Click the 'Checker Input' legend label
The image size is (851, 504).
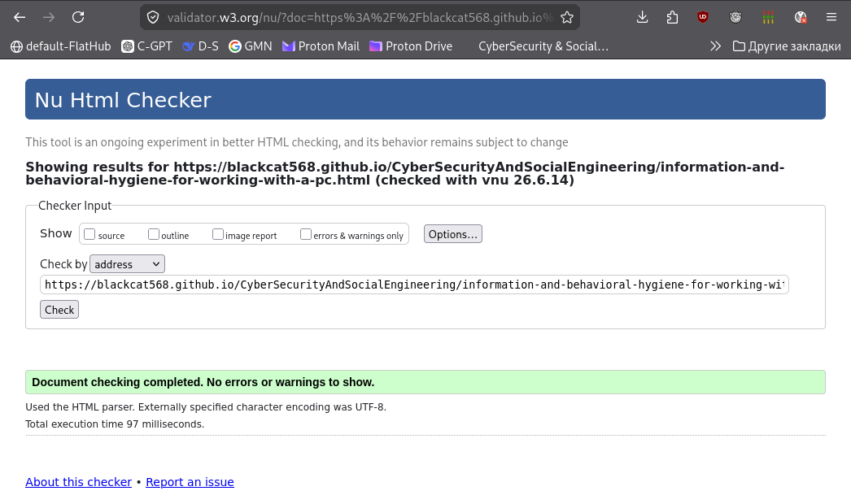pos(75,206)
